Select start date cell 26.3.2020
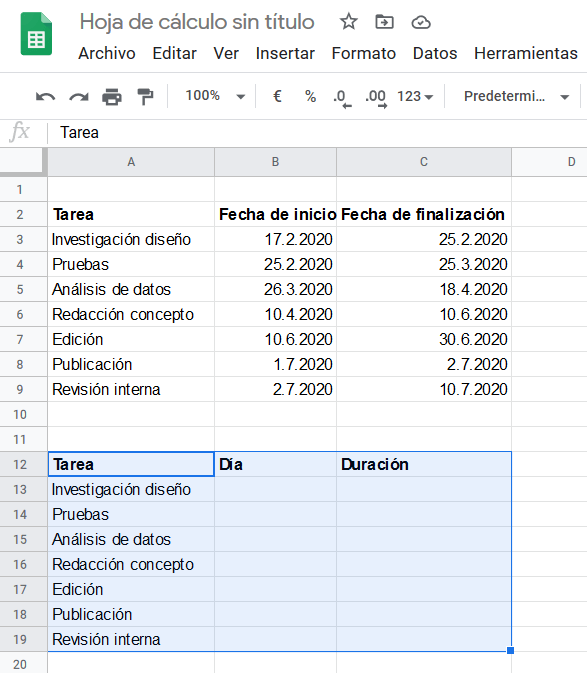Screen dimensions: 587x673 click(x=275, y=289)
